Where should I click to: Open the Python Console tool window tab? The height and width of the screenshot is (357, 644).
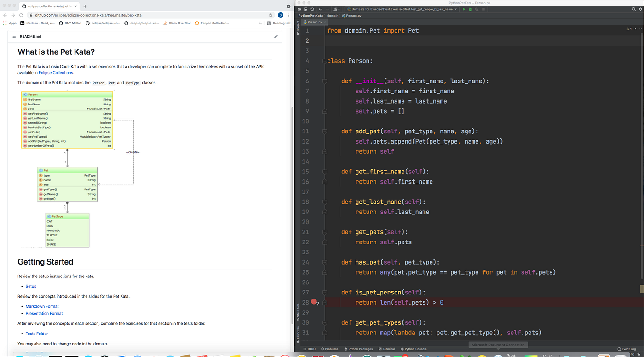414,349
